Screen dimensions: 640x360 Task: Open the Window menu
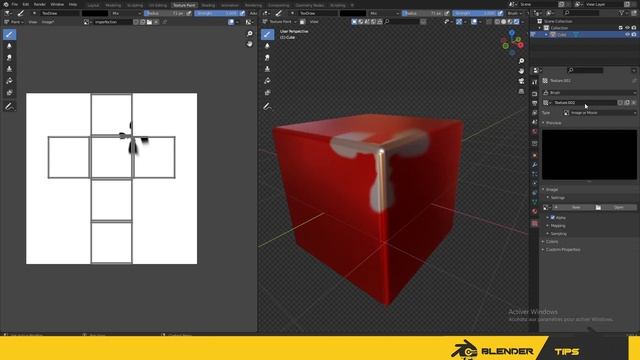[x=57, y=4]
